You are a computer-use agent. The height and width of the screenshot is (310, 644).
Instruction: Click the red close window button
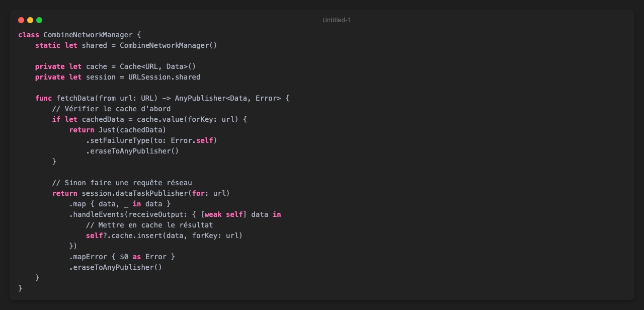pos(21,20)
